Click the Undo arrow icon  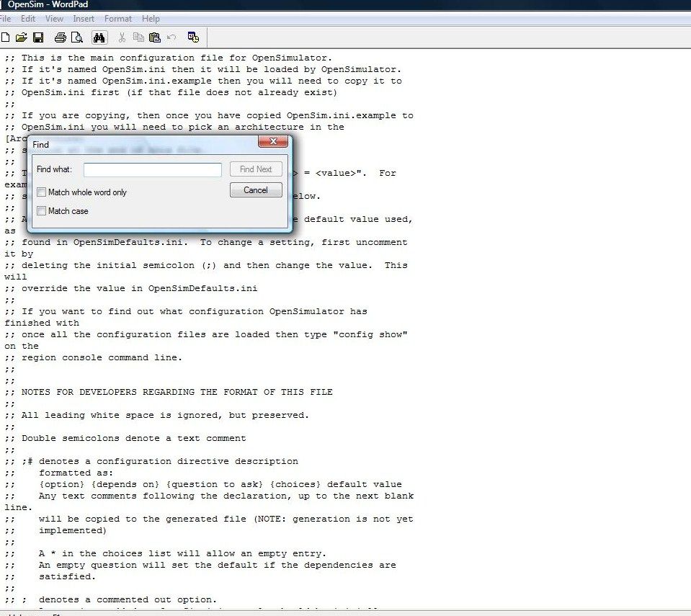coord(171,37)
